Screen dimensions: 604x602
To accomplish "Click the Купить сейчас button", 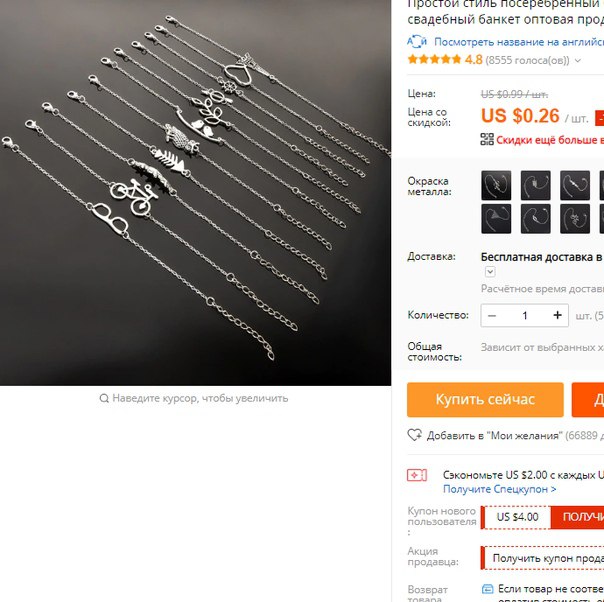I will 485,399.
